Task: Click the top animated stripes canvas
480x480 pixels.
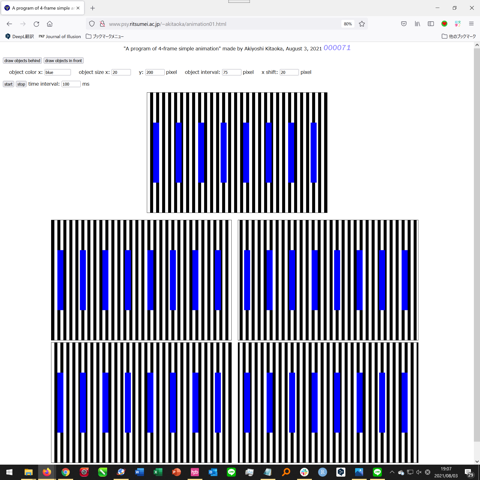Action: click(x=237, y=152)
